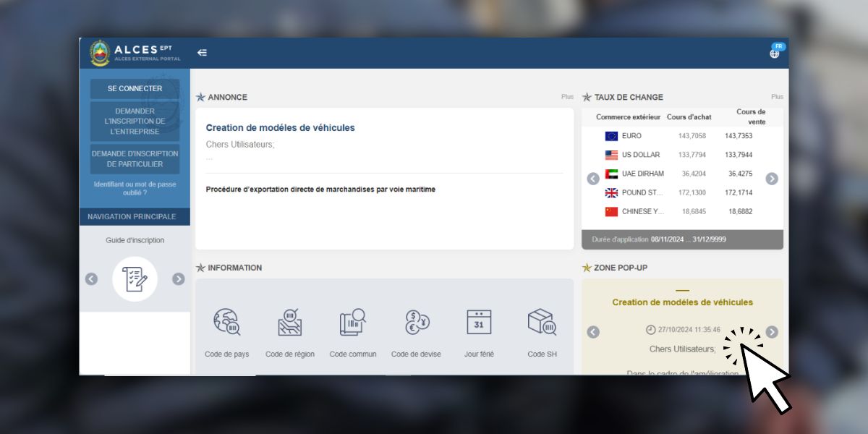
Task: Click the ALCES EPT logo emblem
Action: click(99, 52)
